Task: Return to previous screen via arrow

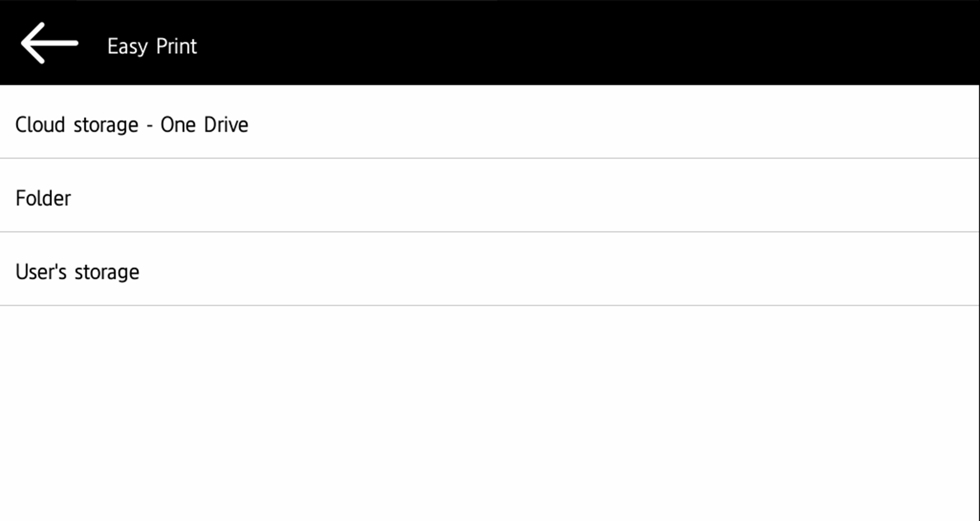Action: pyautogui.click(x=49, y=43)
